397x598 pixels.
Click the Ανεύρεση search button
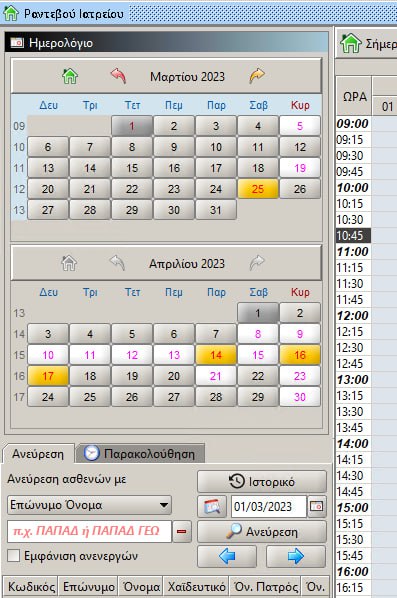[262, 532]
